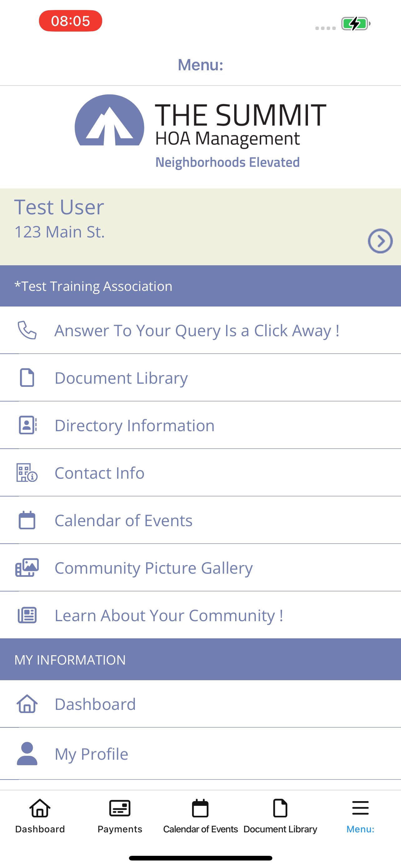The width and height of the screenshot is (401, 868).
Task: Tap the phone icon beside Answer To Your Query
Action: tap(27, 330)
